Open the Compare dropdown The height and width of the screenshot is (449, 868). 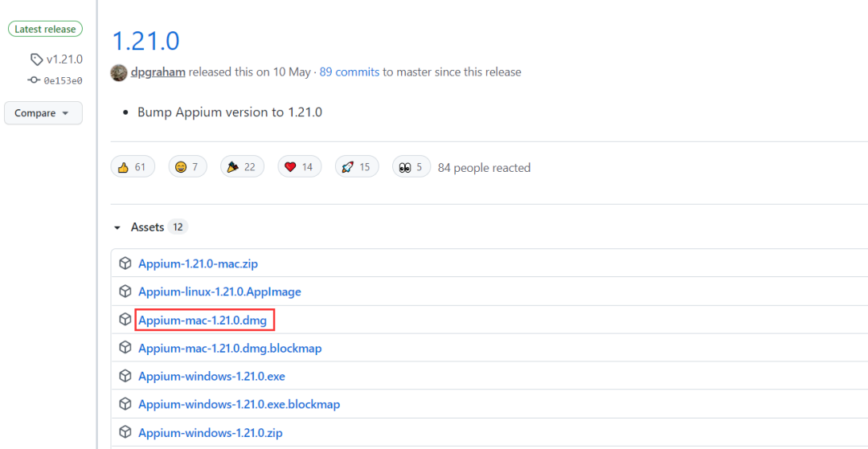[x=43, y=112]
